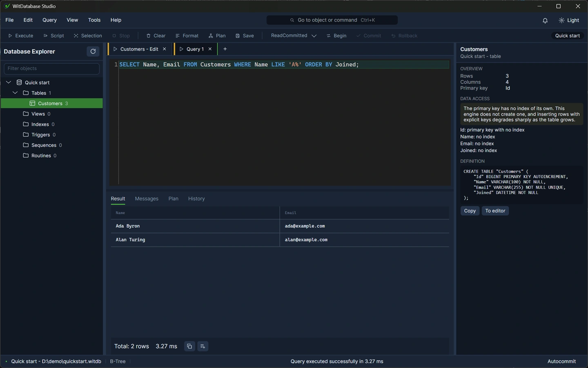Copy results to clipboard icon
The width and height of the screenshot is (588, 368).
click(189, 346)
